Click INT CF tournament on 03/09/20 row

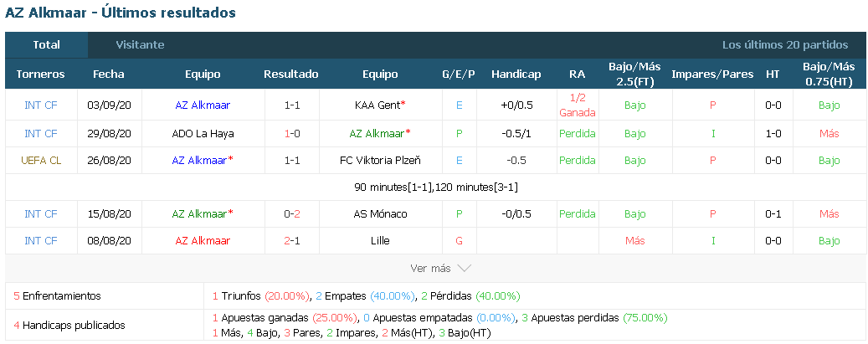click(41, 105)
